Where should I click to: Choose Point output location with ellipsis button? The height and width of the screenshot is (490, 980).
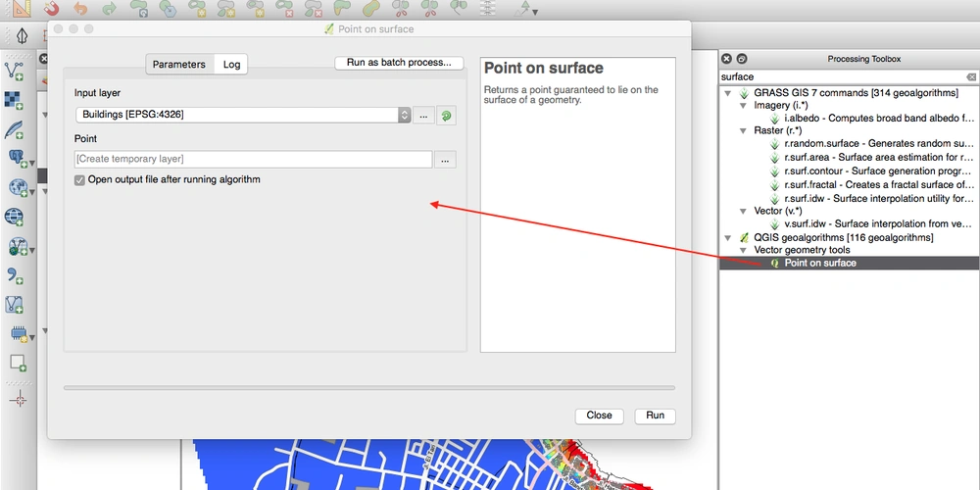[446, 160]
